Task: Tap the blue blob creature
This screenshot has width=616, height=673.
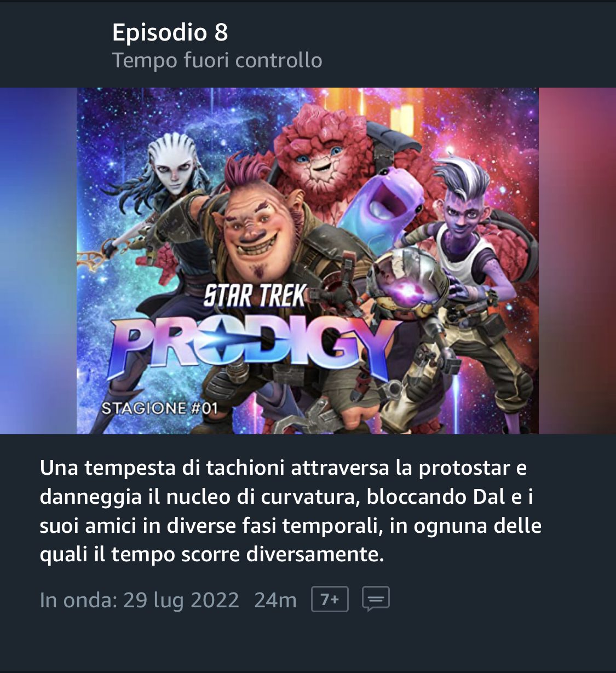Action: click(x=383, y=204)
